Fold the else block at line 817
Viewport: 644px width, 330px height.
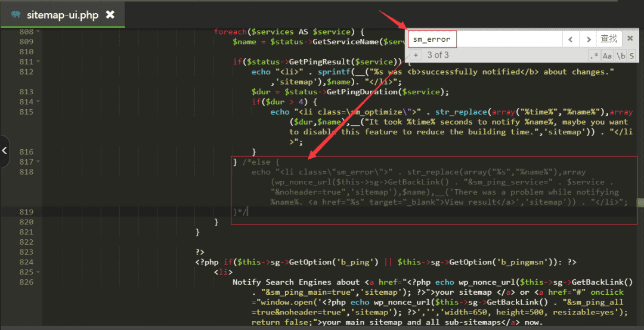(38, 162)
